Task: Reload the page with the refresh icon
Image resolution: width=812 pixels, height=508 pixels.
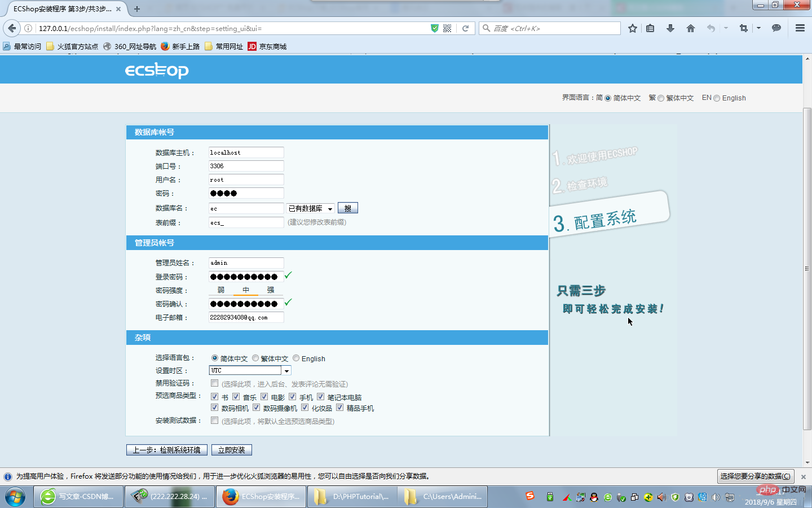Action: (466, 28)
